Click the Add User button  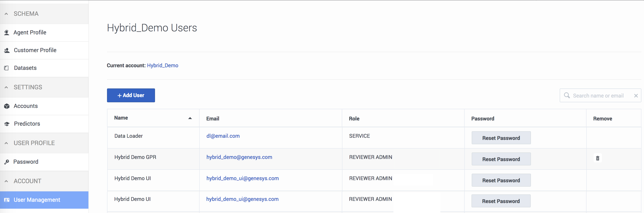click(131, 95)
